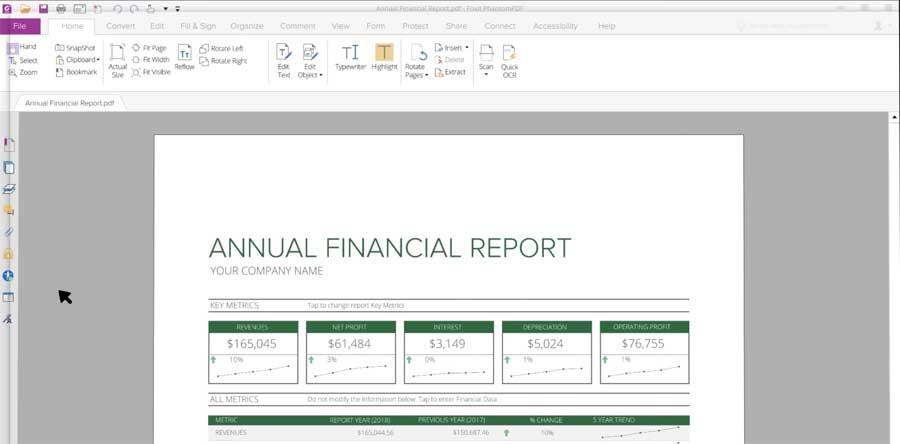Select the Annual Financial Report.pdf document tab

coord(69,103)
